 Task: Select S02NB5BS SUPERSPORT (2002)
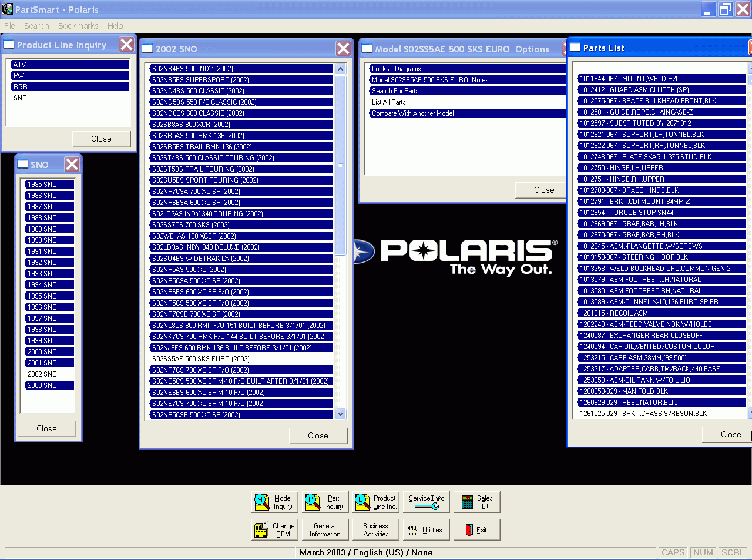click(x=241, y=80)
